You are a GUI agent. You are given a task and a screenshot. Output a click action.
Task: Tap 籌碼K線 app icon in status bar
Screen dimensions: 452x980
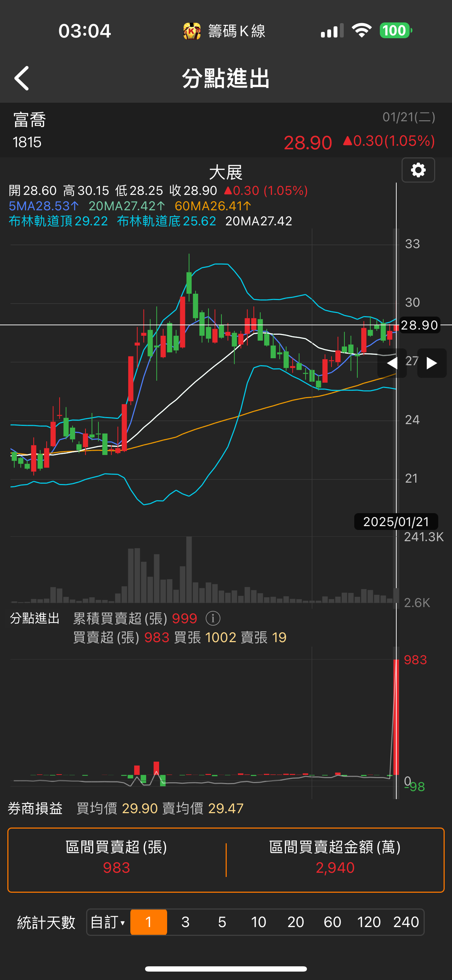[x=192, y=31]
